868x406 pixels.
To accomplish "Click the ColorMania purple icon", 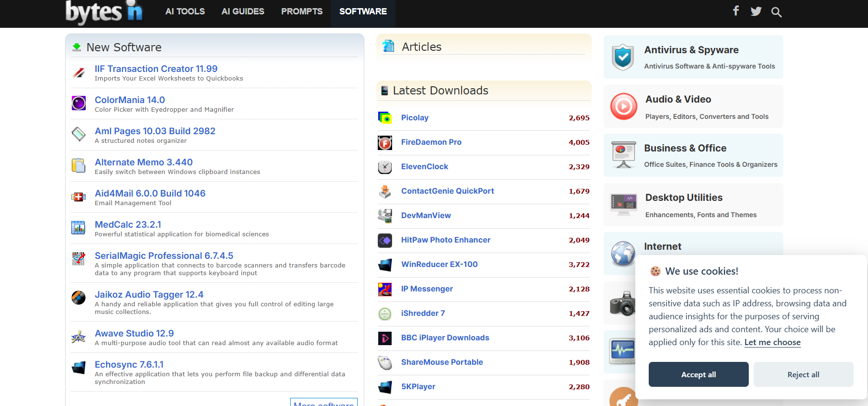I will pyautogui.click(x=79, y=103).
